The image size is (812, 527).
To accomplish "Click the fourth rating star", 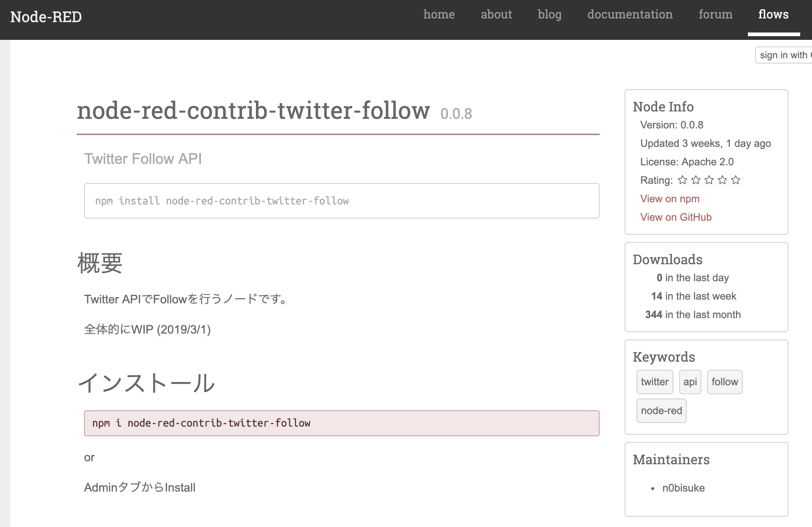I will tap(722, 180).
